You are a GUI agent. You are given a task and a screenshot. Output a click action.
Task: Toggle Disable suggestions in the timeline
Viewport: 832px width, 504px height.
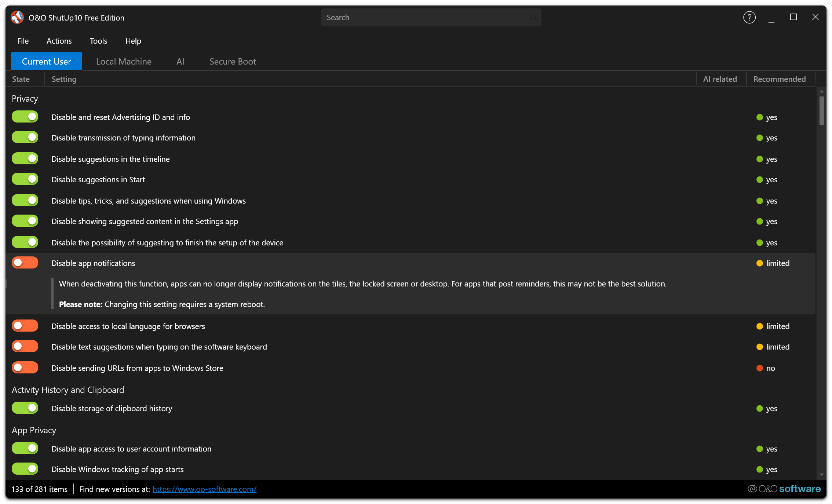pos(25,159)
